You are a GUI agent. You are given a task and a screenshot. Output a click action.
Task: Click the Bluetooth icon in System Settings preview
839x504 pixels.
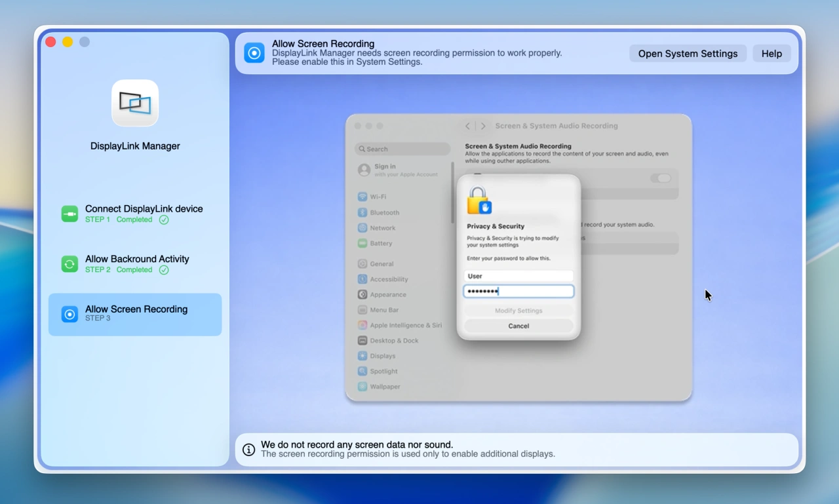click(362, 212)
